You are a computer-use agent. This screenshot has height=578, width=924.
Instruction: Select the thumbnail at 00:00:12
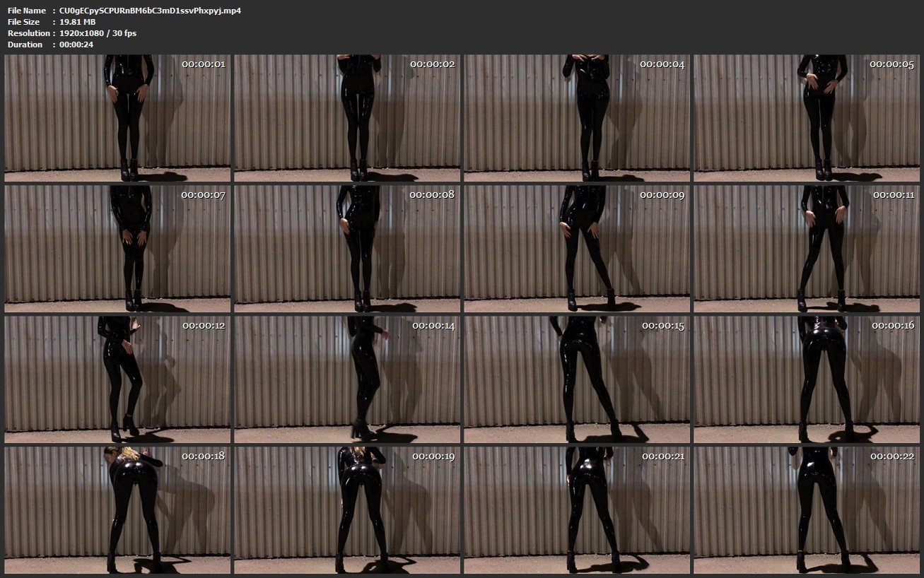click(117, 379)
